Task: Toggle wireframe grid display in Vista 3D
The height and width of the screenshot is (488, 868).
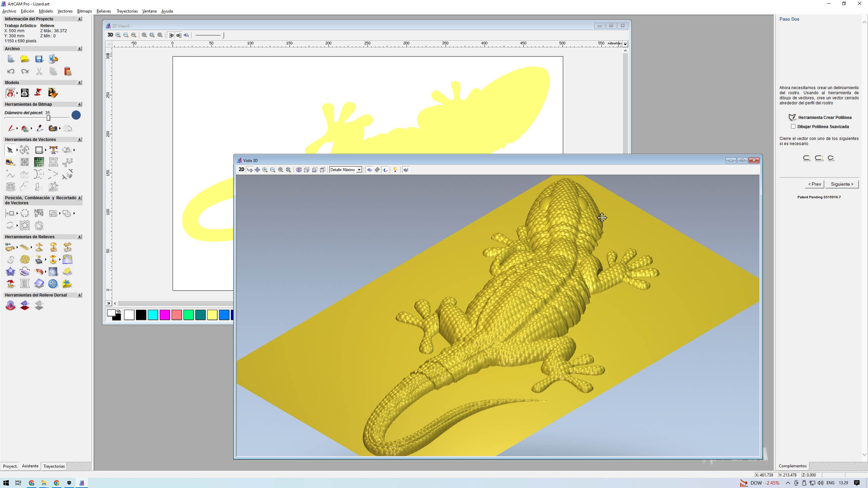Action: [x=377, y=169]
